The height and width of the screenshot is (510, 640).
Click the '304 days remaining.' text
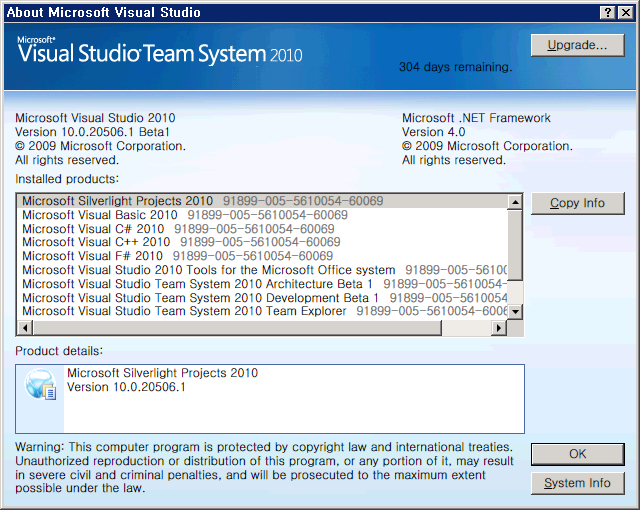(x=455, y=67)
